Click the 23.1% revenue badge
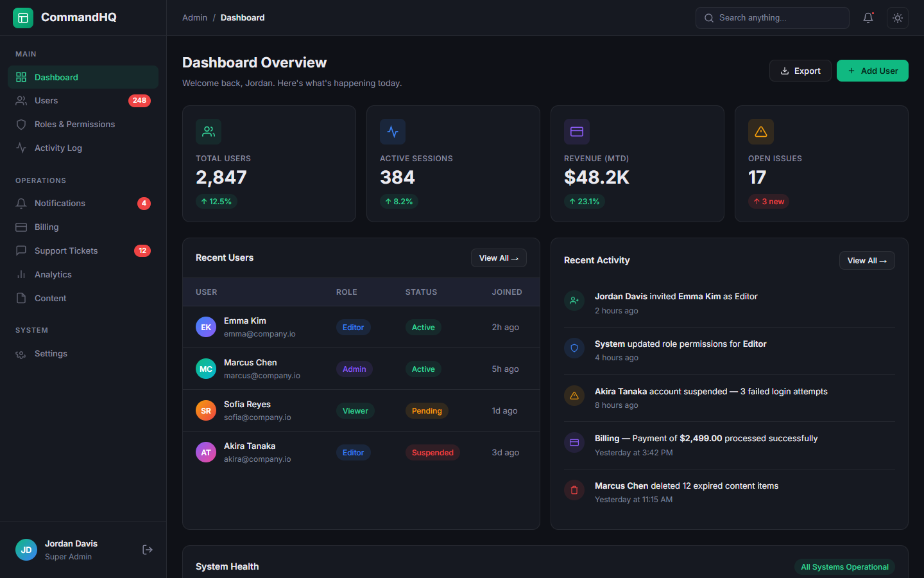The image size is (924, 578). pos(585,202)
